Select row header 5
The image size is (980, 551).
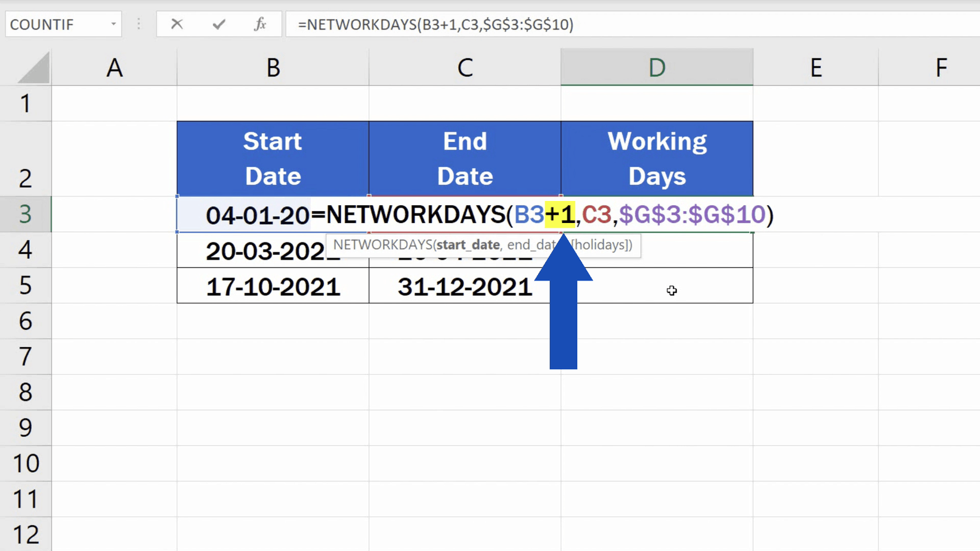(26, 285)
